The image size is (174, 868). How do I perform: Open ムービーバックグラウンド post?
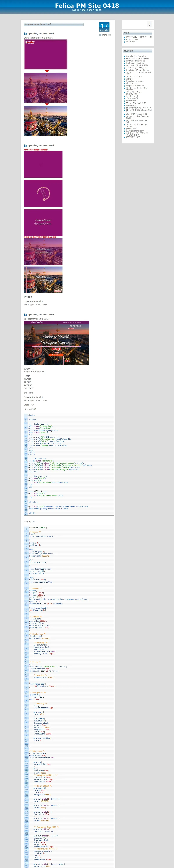[x=136, y=68]
